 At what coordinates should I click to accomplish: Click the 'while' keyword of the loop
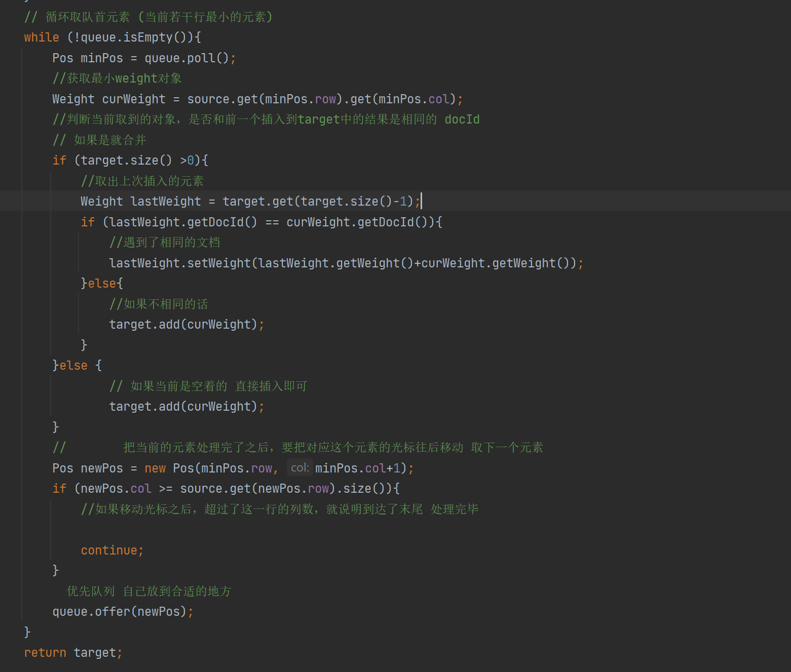[41, 37]
